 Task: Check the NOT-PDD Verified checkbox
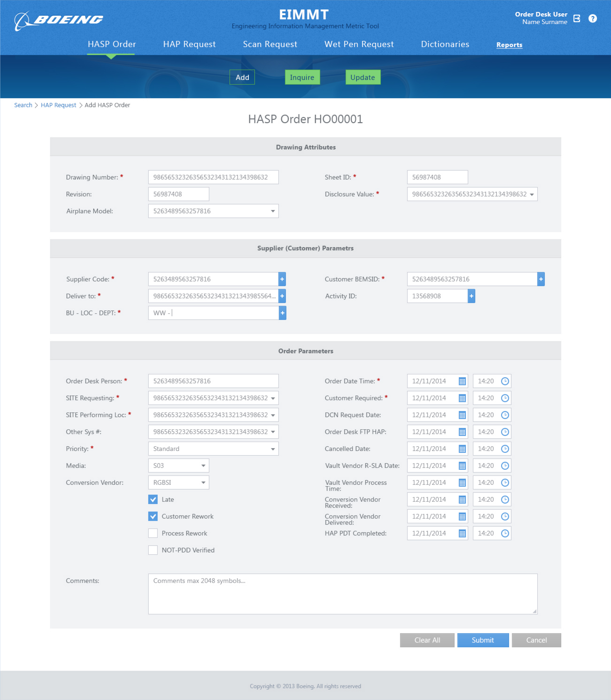point(153,550)
